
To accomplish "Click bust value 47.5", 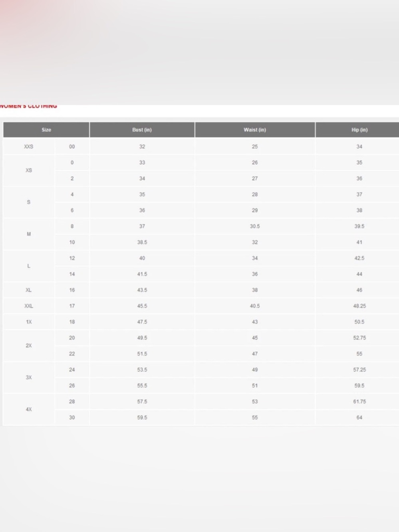I will tap(142, 322).
